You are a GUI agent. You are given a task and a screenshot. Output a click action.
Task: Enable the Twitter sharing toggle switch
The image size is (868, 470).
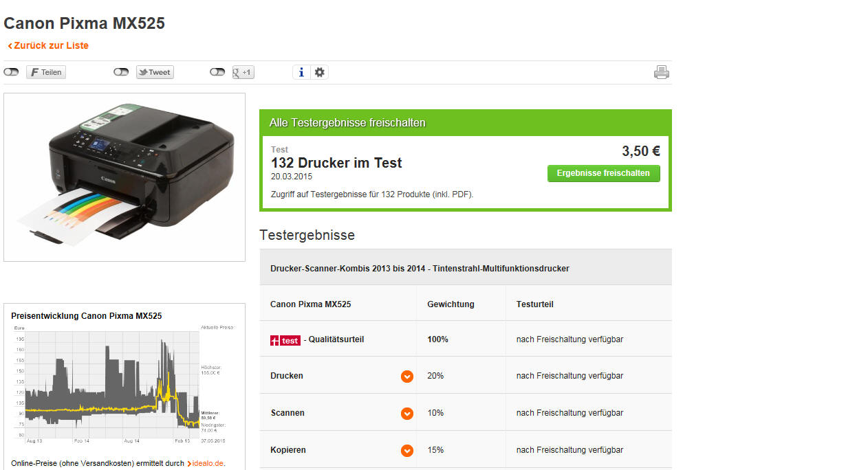pyautogui.click(x=121, y=72)
